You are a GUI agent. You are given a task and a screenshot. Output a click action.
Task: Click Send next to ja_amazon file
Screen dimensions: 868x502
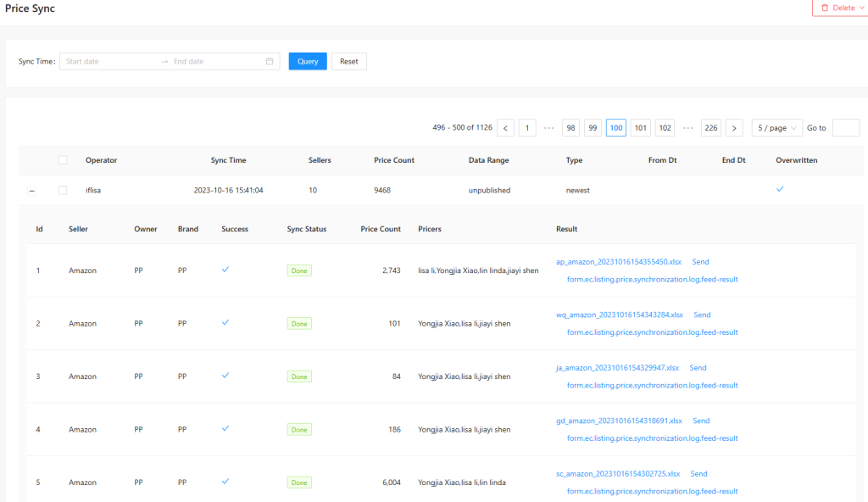pyautogui.click(x=698, y=368)
